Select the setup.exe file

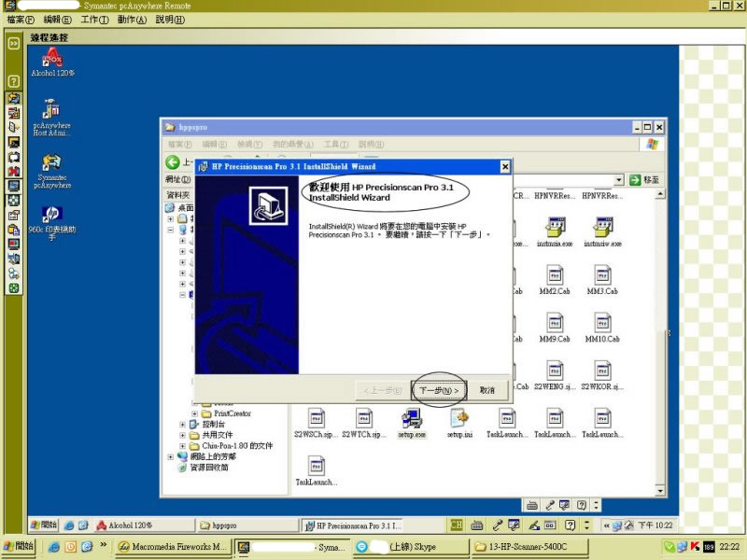tap(412, 423)
